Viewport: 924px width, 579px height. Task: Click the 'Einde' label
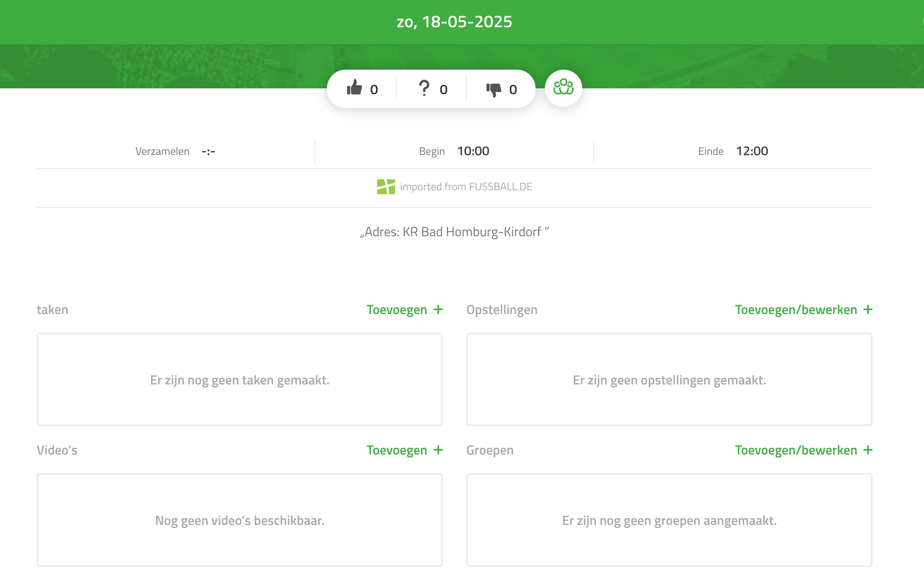(x=711, y=151)
